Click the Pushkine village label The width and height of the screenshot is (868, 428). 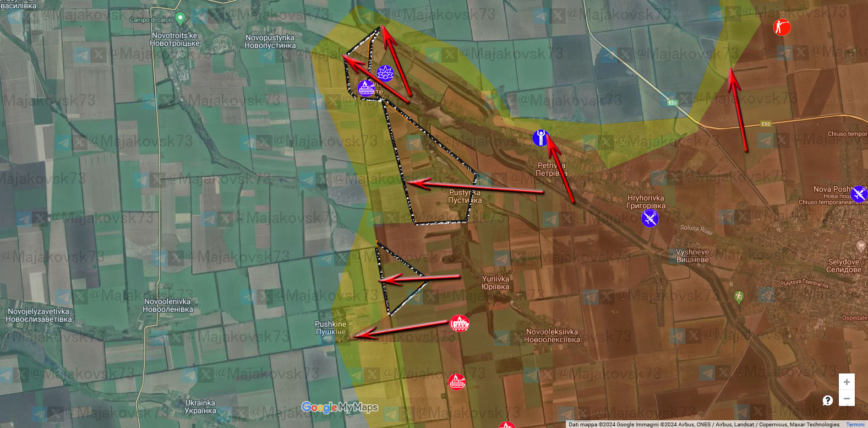coord(330,328)
